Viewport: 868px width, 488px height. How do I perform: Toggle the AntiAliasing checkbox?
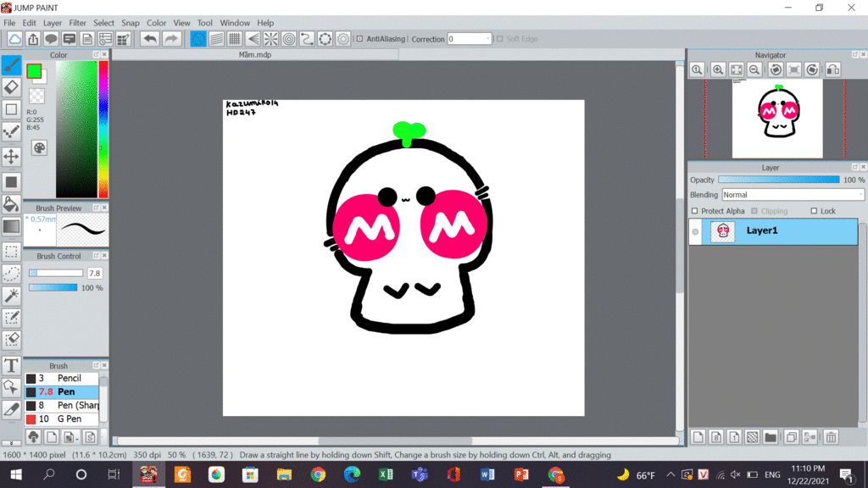pyautogui.click(x=359, y=39)
